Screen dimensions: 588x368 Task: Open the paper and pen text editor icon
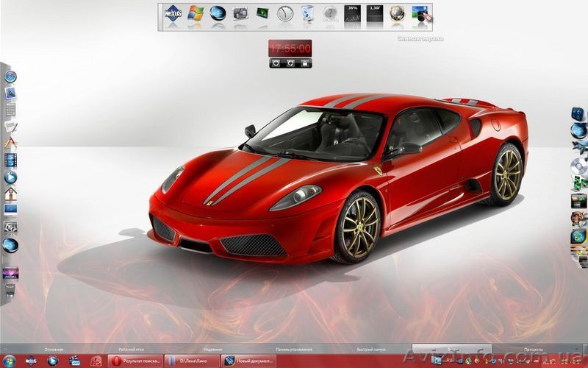11,126
